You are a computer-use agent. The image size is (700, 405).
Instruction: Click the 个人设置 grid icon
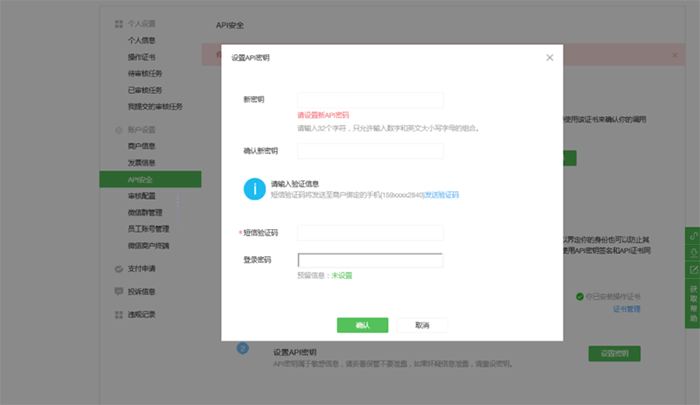pyautogui.click(x=119, y=23)
